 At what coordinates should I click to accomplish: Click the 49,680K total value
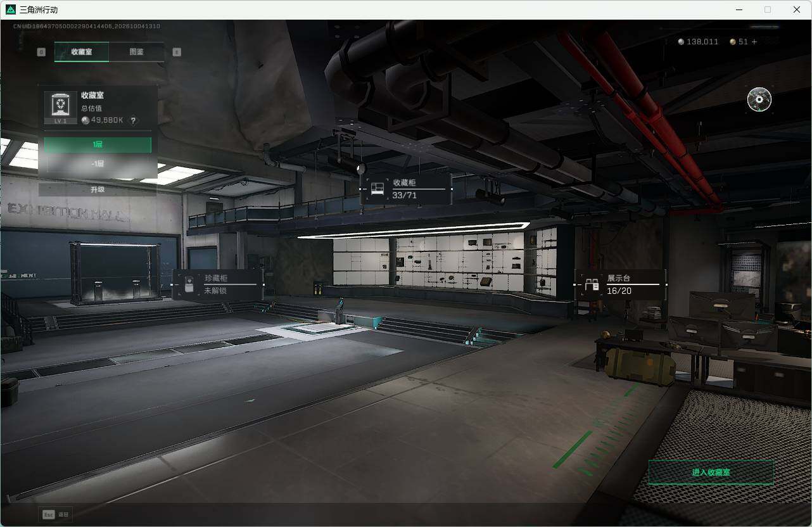click(107, 120)
